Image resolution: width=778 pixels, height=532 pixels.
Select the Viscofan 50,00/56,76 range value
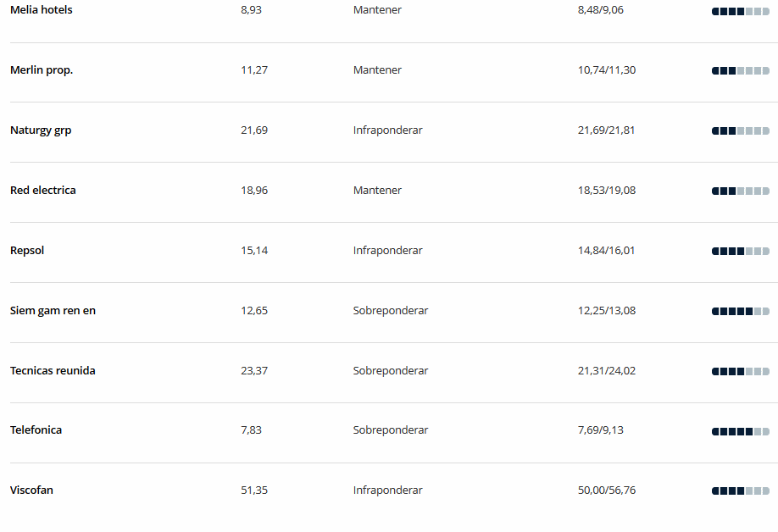606,490
